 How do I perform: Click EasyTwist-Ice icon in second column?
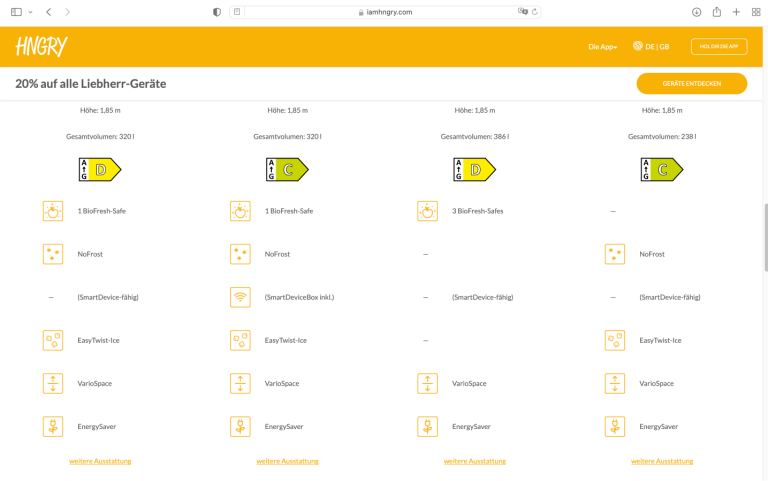point(240,340)
